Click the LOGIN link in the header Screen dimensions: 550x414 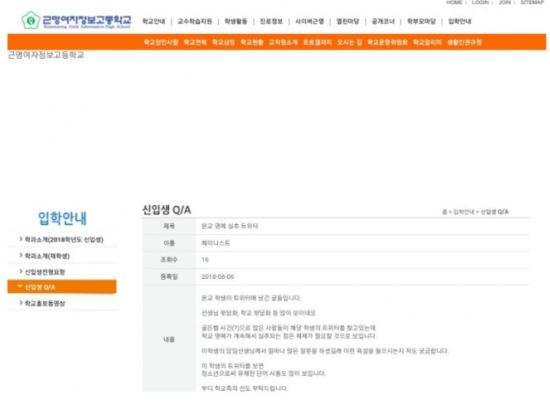click(x=480, y=2)
